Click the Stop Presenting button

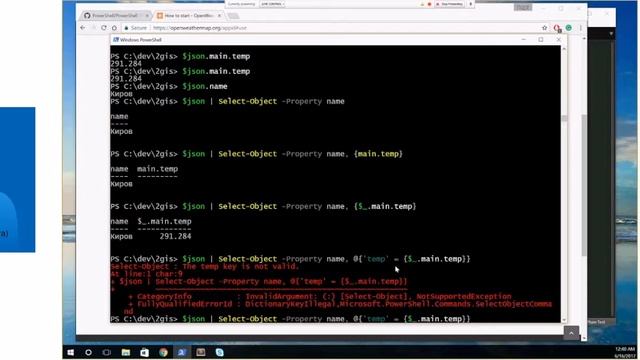449,4
